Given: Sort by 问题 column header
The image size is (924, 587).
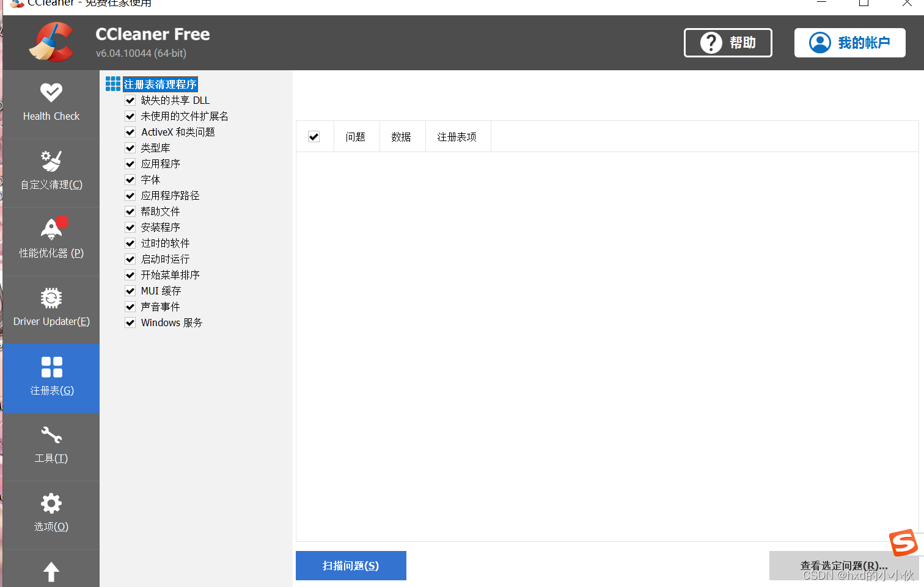Looking at the screenshot, I should (x=357, y=137).
